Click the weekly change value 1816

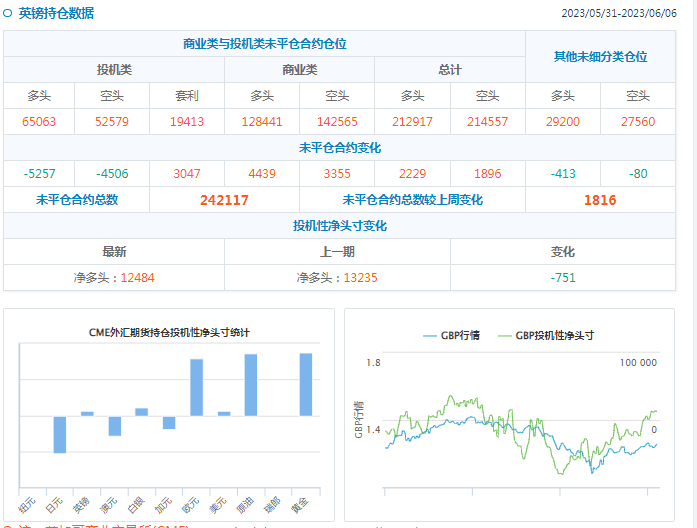(600, 200)
